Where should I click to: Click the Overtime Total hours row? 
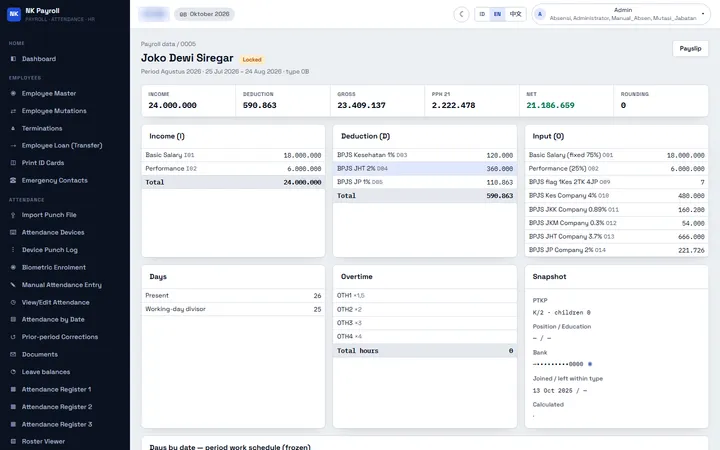(425, 350)
